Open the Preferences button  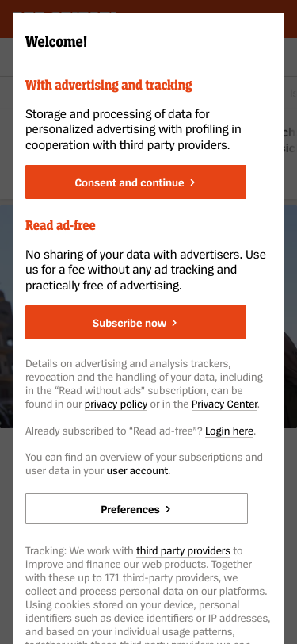click(136, 509)
